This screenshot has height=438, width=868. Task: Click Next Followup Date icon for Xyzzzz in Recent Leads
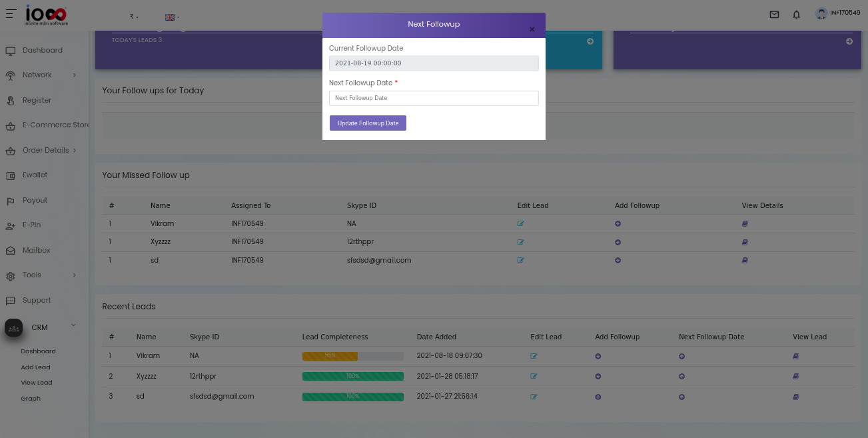pyautogui.click(x=682, y=376)
